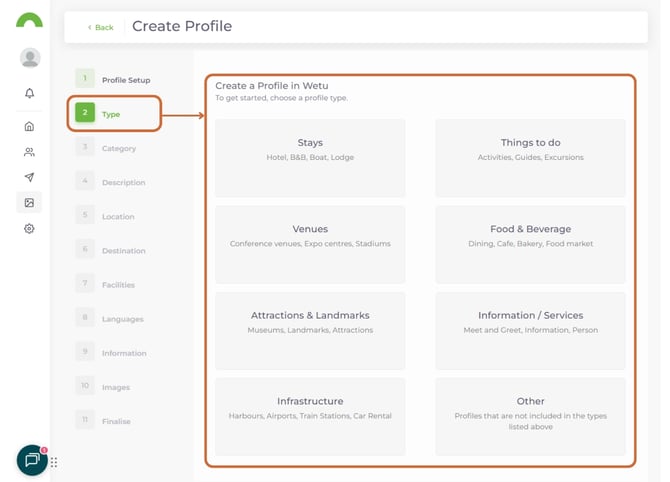Choose the Things to do profile type
The height and width of the screenshot is (482, 670).
[x=530, y=158]
